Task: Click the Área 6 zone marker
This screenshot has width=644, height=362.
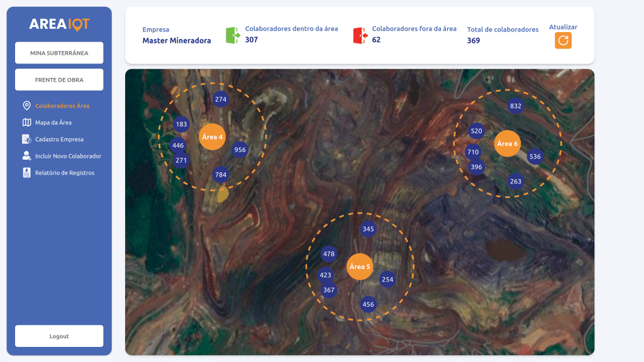Action: (x=507, y=144)
